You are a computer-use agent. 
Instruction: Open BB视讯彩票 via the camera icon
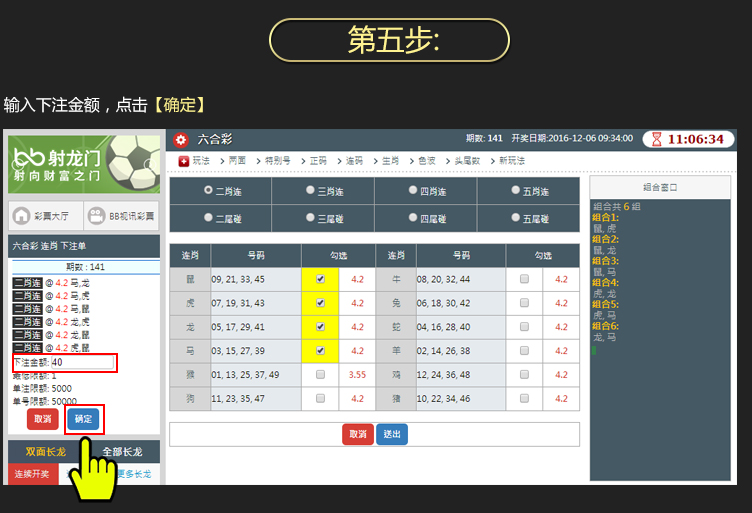pyautogui.click(x=96, y=215)
